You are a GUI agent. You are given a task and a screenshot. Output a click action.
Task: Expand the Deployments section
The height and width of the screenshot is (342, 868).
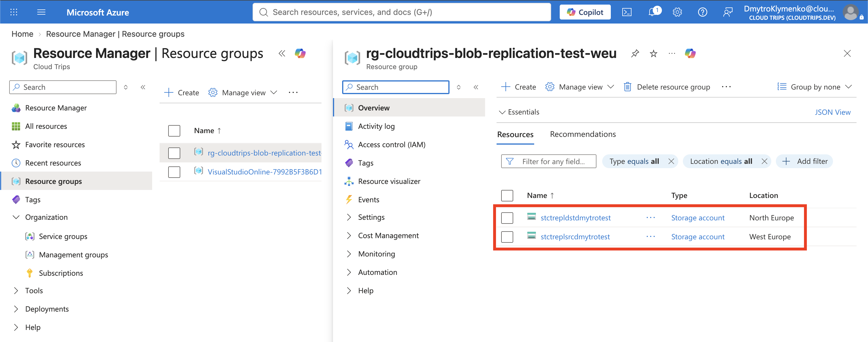tap(16, 309)
